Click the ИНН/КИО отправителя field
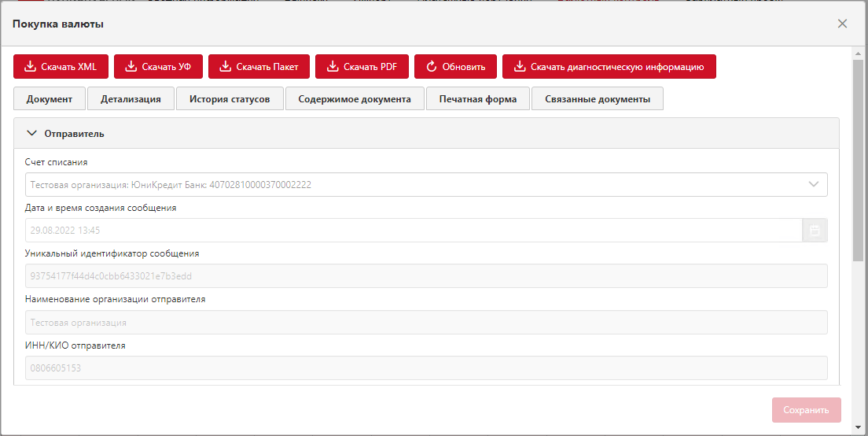868x436 pixels. [426, 368]
